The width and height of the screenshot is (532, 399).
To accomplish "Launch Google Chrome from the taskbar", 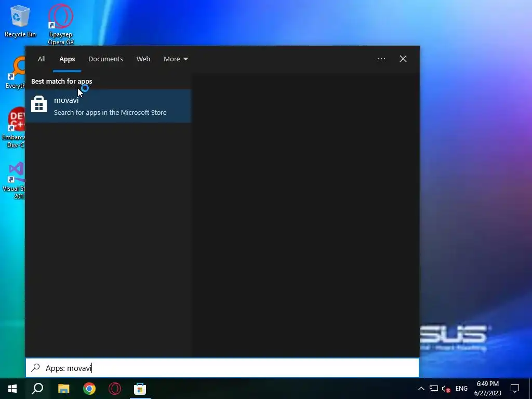I will (x=89, y=389).
